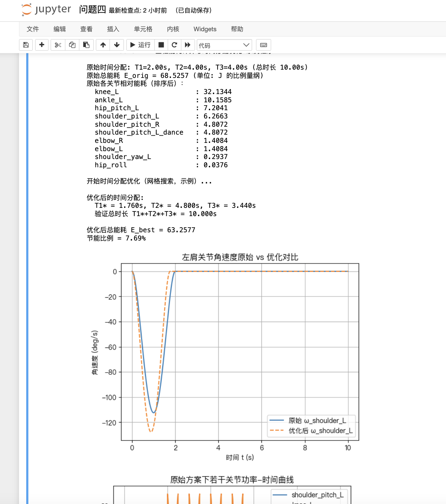This screenshot has height=504, width=446.
Task: Open the cell type dropdown showing 代码
Action: click(x=224, y=45)
